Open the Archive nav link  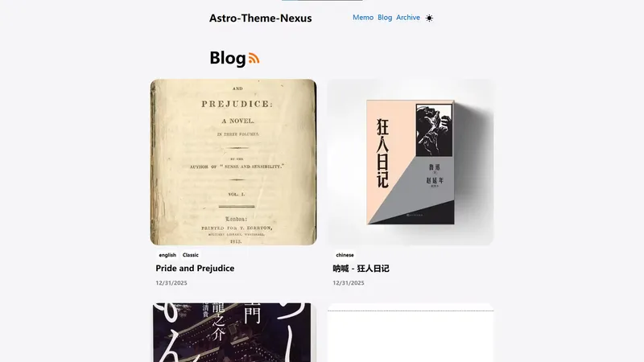click(x=408, y=18)
